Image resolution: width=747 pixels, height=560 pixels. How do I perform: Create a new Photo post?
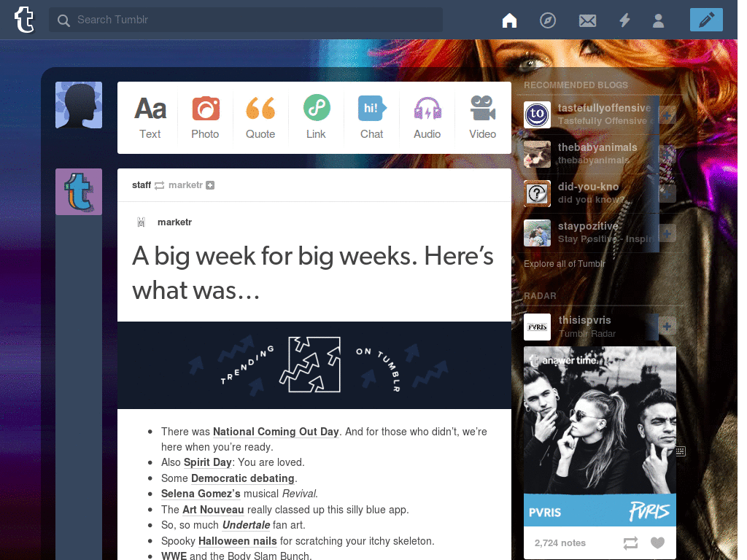205,117
